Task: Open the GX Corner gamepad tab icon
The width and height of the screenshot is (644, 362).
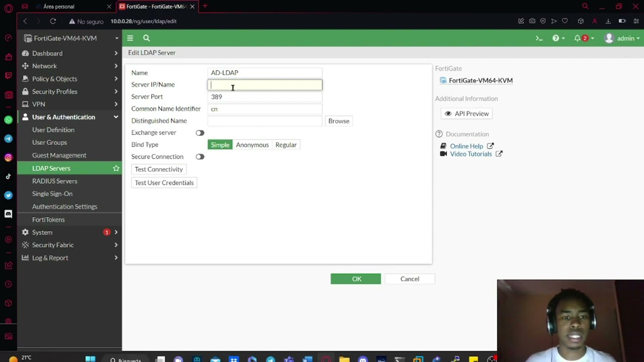Action: [25, 7]
